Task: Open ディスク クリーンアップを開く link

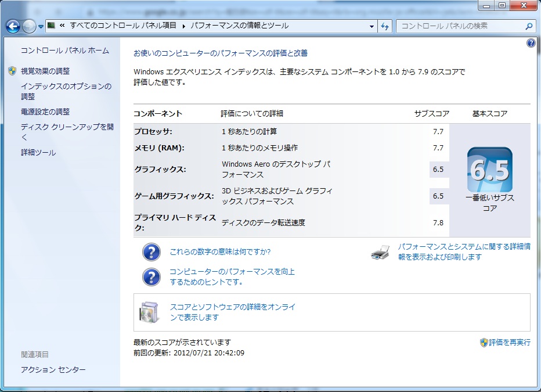Action: (x=67, y=132)
